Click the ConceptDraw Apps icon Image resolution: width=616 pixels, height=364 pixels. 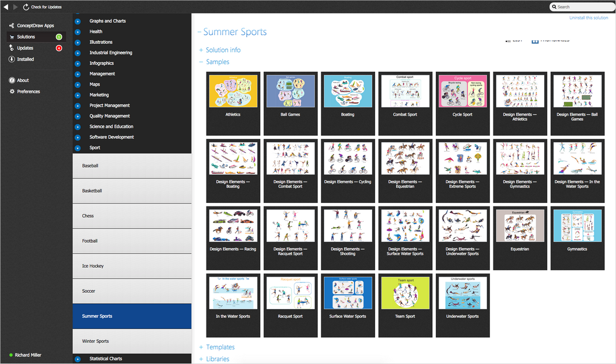pyautogui.click(x=12, y=26)
